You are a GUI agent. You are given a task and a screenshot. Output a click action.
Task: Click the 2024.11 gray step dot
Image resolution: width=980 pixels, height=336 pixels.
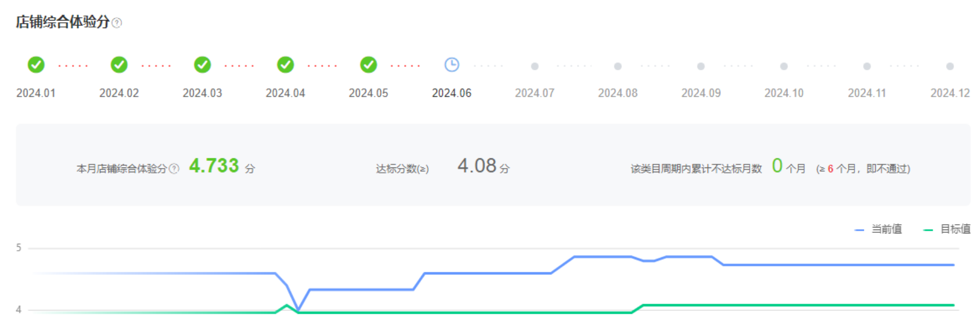pyautogui.click(x=867, y=66)
